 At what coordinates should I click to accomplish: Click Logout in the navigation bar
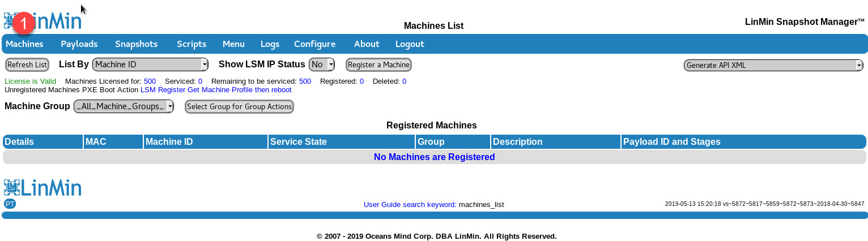coord(410,44)
